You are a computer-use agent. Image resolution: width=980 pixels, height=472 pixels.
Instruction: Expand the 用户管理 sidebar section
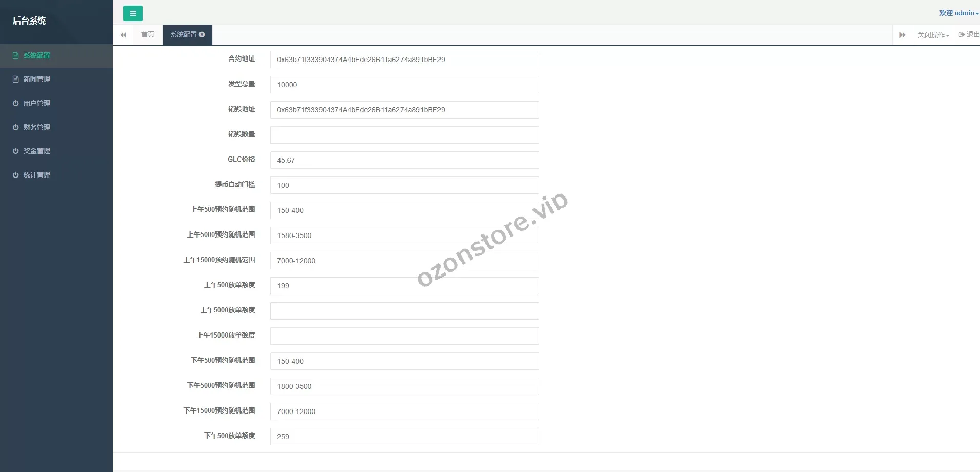click(36, 103)
